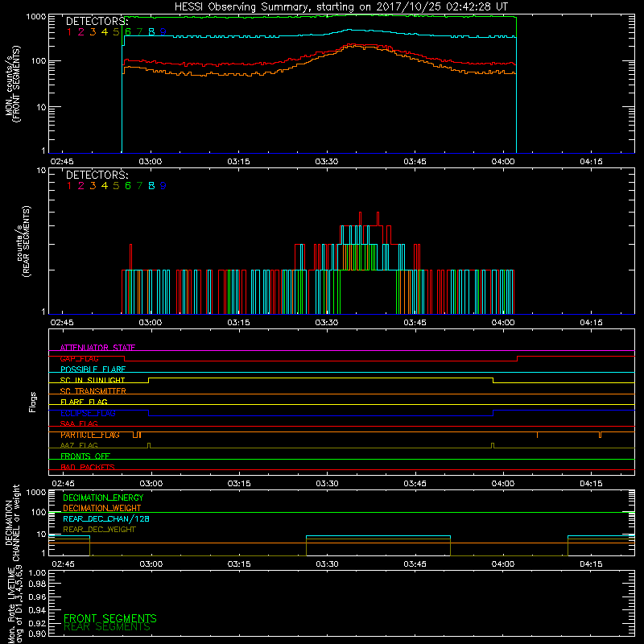Click the FRONT SEGMENTS label in the livetime plot
This screenshot has height=644, width=644.
pyautogui.click(x=110, y=618)
